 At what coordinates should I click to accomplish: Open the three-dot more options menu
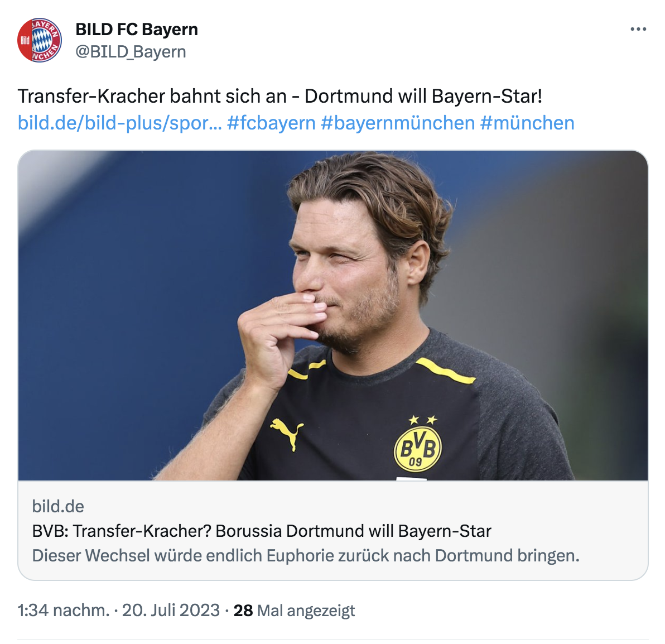click(x=638, y=30)
